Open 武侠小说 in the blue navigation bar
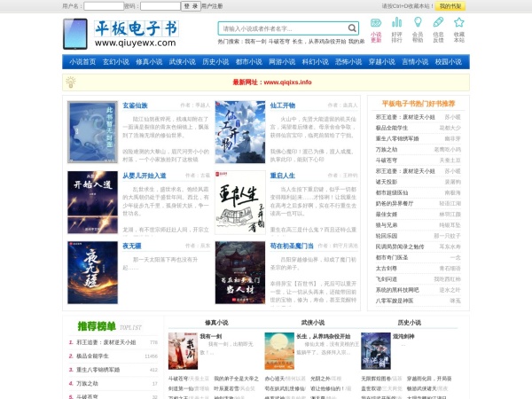This screenshot has height=399, width=532. point(182,62)
